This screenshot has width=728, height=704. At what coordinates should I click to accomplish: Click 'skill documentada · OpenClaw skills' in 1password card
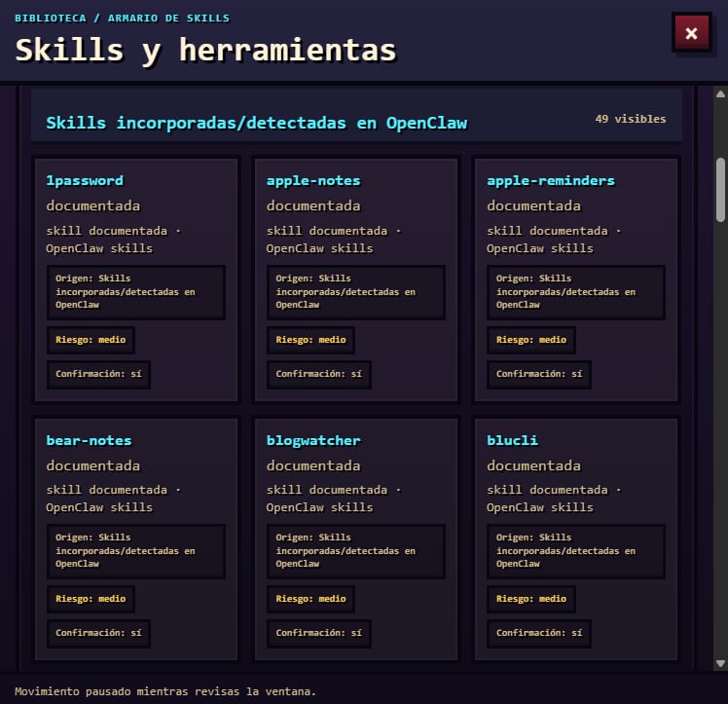point(113,240)
